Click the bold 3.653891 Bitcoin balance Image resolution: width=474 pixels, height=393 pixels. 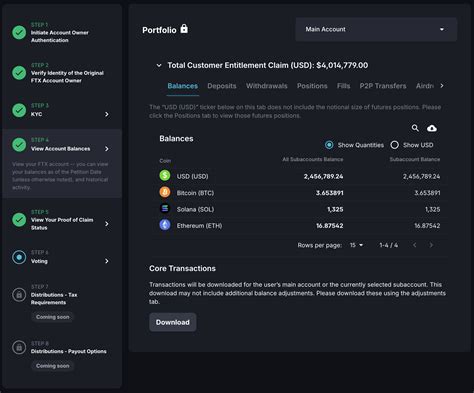coord(330,193)
